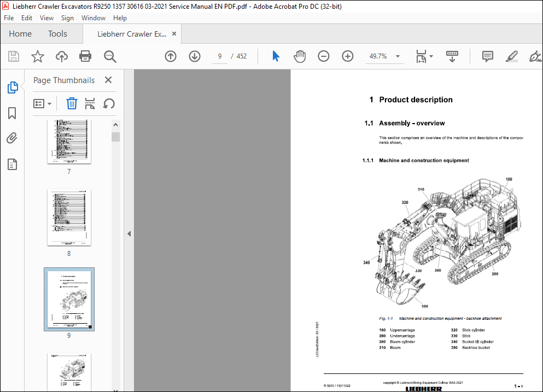Image resolution: width=543 pixels, height=392 pixels.
Task: Open the Window menu
Action: point(93,18)
